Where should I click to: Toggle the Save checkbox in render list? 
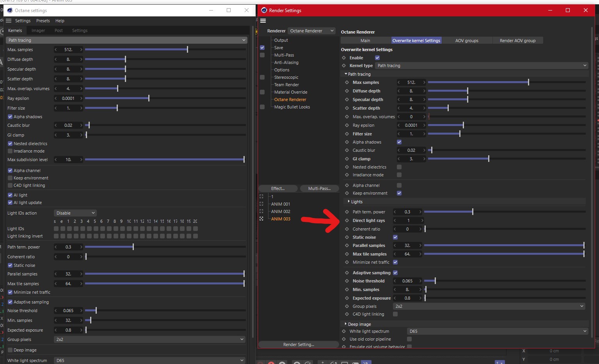tap(262, 48)
